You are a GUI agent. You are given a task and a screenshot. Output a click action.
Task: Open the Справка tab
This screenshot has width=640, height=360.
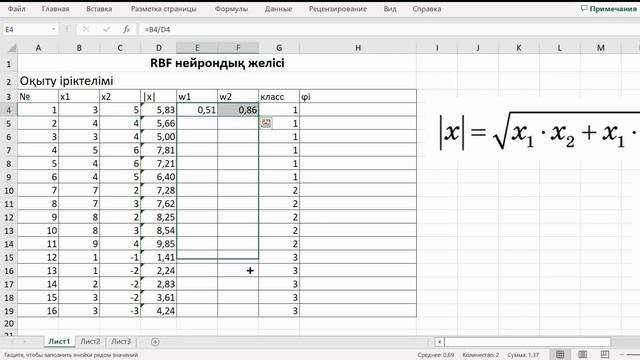click(427, 9)
